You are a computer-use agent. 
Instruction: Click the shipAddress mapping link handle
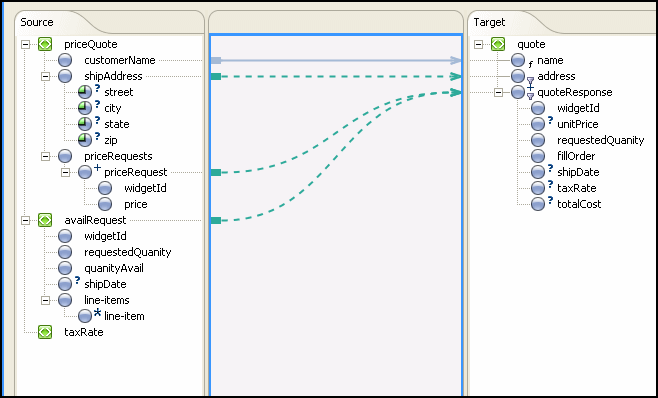[x=216, y=76]
